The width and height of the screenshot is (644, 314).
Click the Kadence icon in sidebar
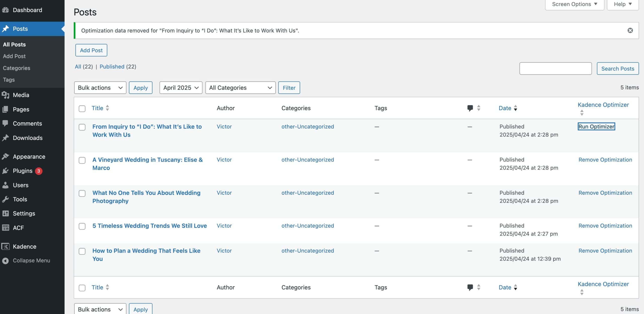tap(6, 247)
